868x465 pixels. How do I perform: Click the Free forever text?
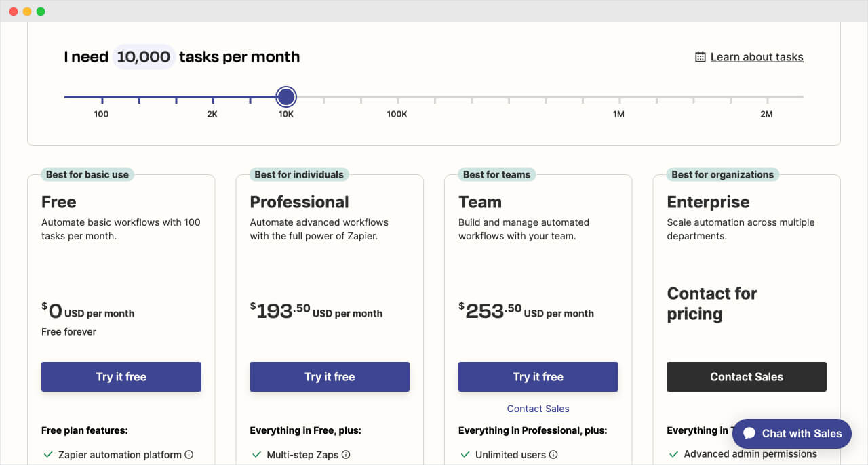[69, 332]
